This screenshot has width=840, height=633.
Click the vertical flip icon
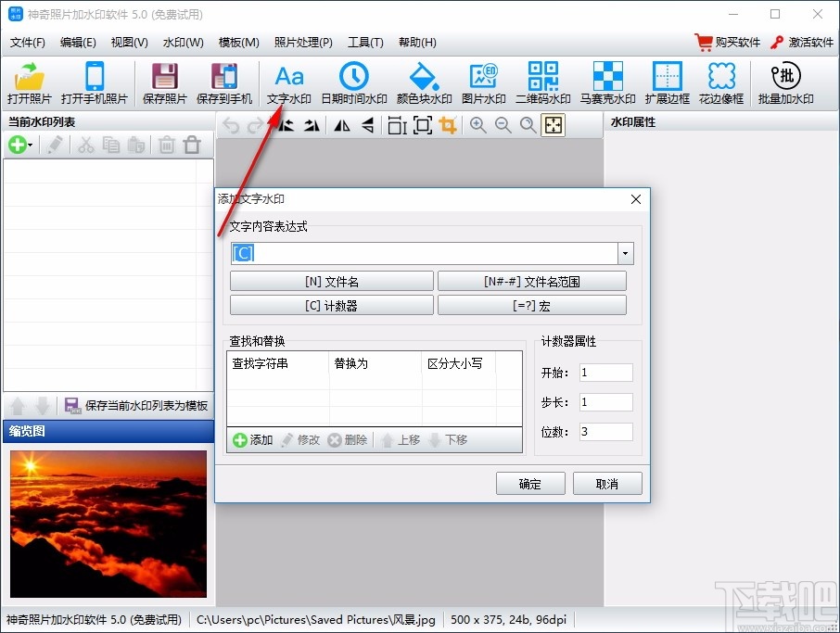click(x=367, y=126)
